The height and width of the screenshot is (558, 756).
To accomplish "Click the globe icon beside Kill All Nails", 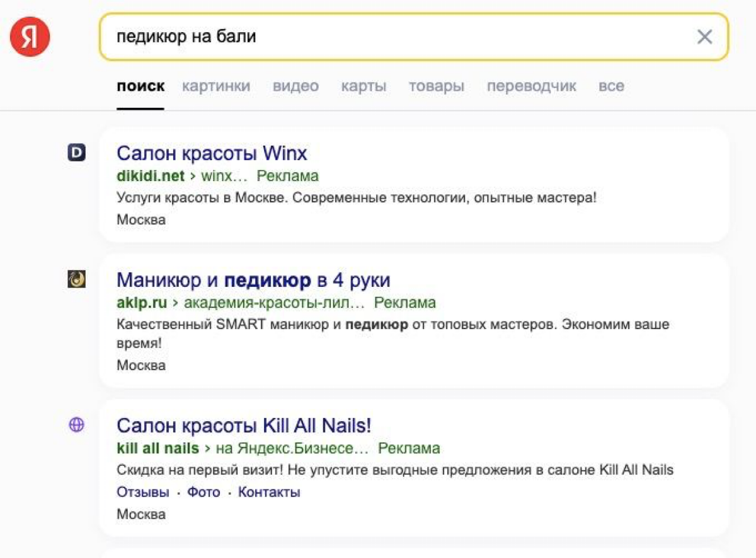I will (x=76, y=425).
